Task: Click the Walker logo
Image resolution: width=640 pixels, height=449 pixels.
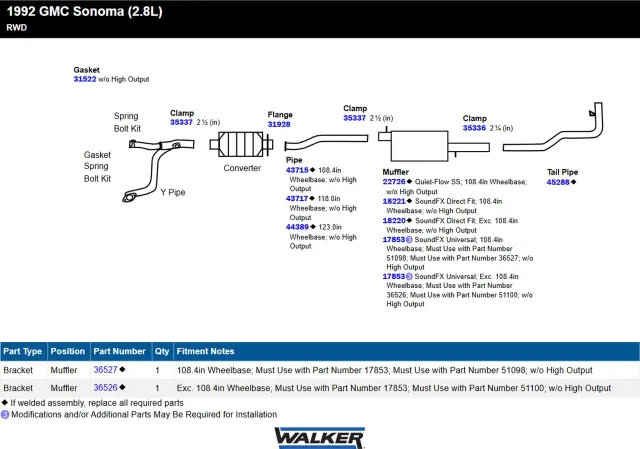Action: click(x=320, y=438)
